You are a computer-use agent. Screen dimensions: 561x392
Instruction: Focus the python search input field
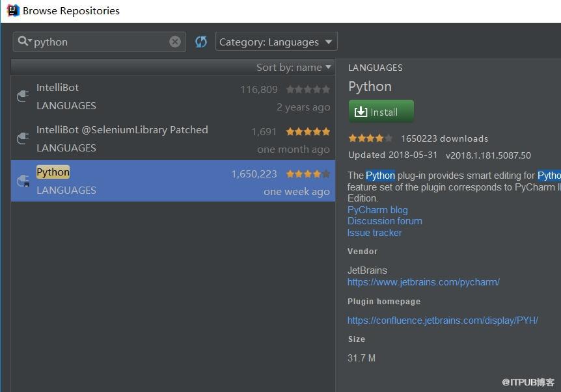(x=100, y=42)
